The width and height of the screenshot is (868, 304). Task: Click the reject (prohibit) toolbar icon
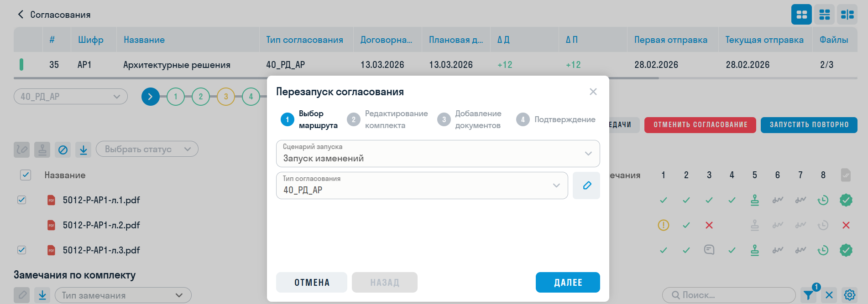pos(63,149)
